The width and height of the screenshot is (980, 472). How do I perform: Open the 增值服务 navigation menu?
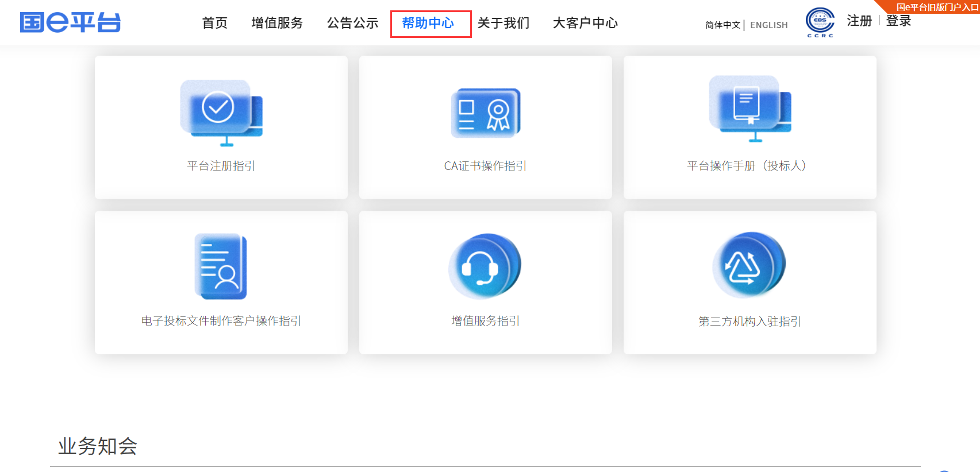click(277, 23)
